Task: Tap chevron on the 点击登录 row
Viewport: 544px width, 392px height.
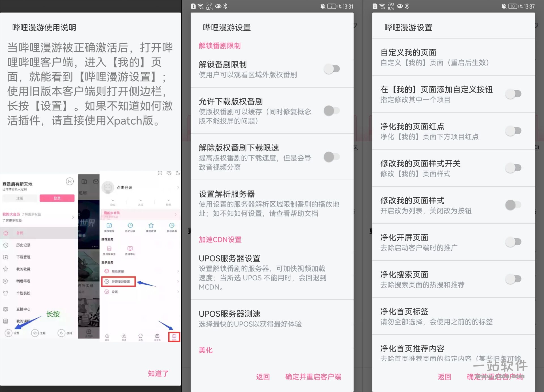Action: click(x=178, y=187)
